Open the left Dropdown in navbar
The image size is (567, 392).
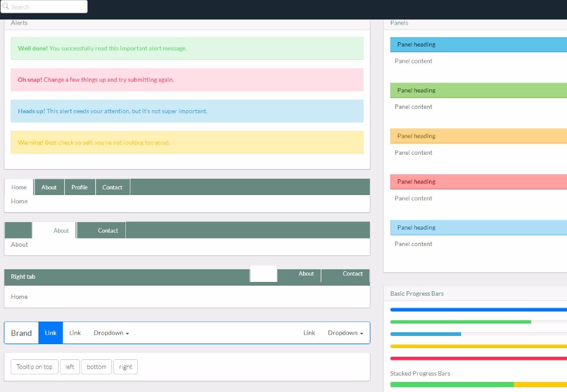point(111,333)
